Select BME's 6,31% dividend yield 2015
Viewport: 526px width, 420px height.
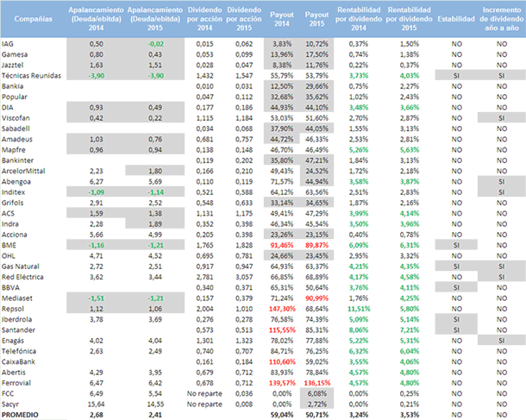410,245
